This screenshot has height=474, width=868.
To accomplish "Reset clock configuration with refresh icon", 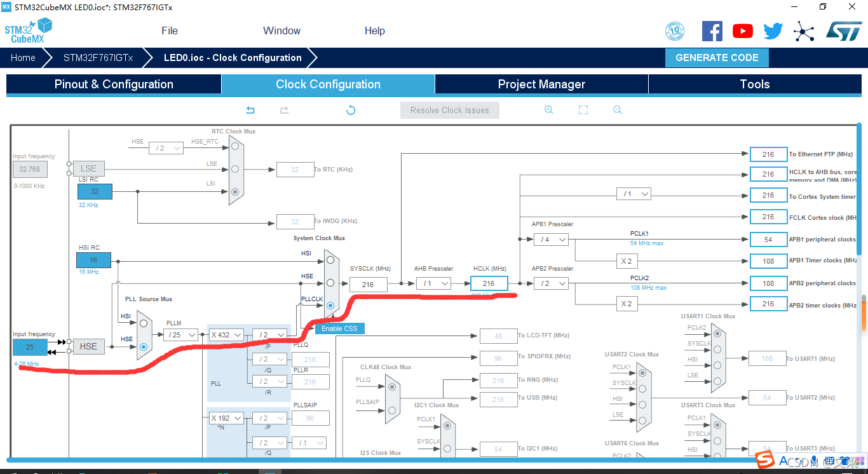I will tap(351, 110).
